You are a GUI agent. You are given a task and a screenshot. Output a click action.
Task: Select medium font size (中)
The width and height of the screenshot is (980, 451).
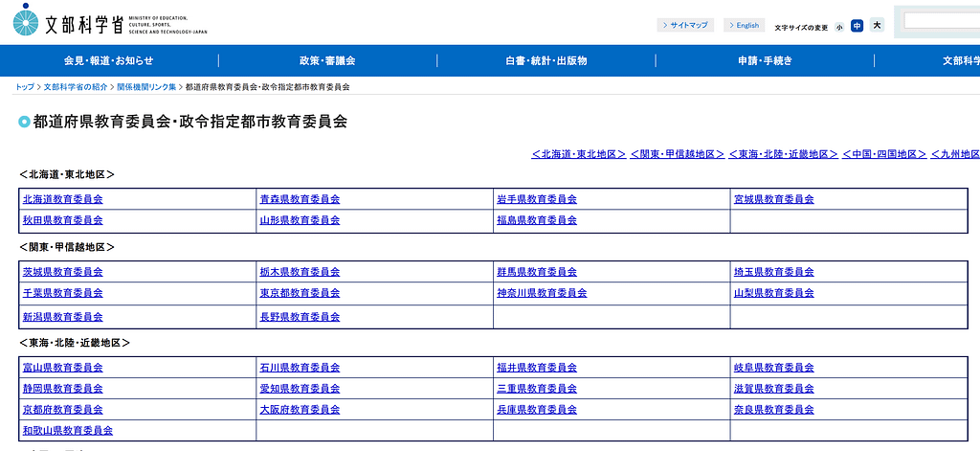[857, 26]
